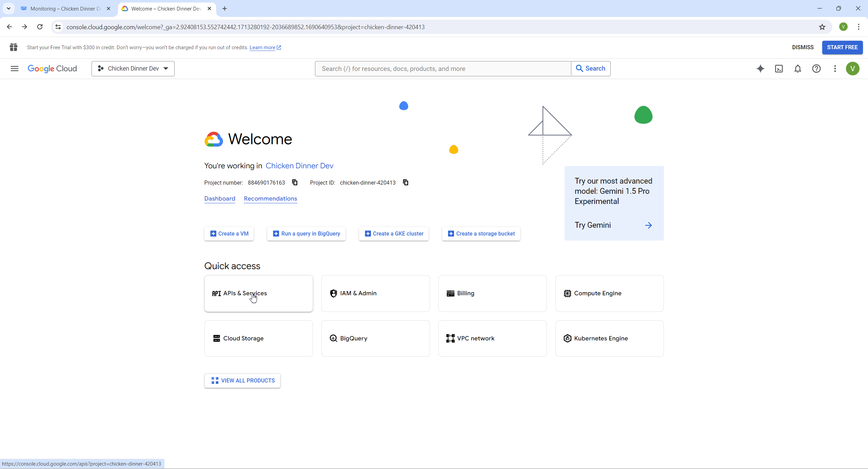The image size is (868, 469).
Task: Open the Billing quick access card
Action: 492,293
